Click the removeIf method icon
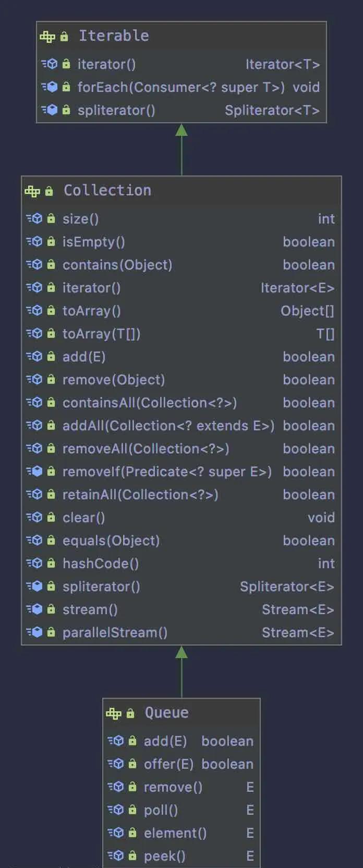 [x=34, y=472]
